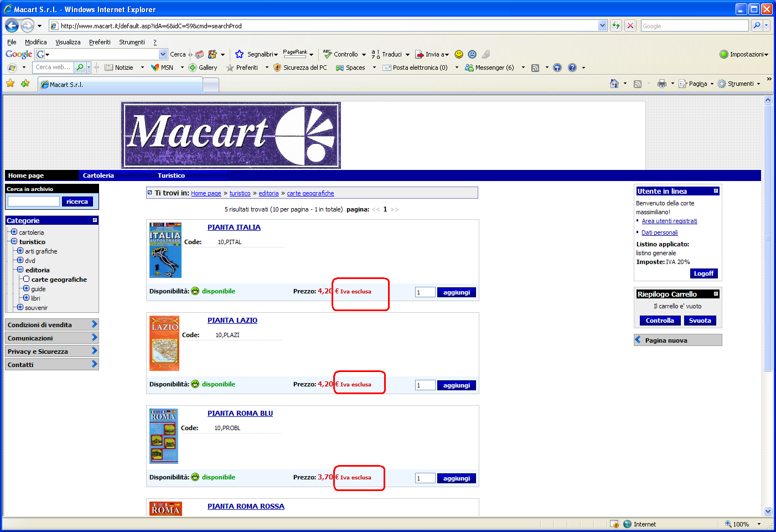
Task: Open the Pagina dropdown in command bar
Action: [x=696, y=84]
